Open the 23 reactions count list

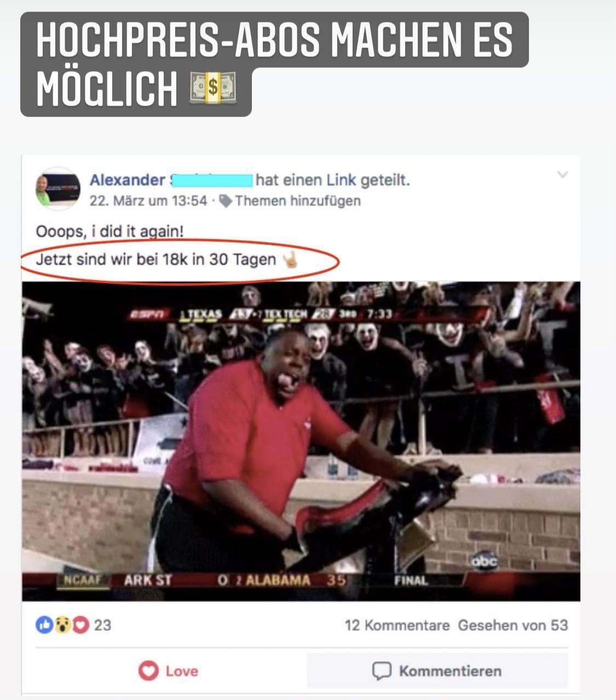point(102,625)
